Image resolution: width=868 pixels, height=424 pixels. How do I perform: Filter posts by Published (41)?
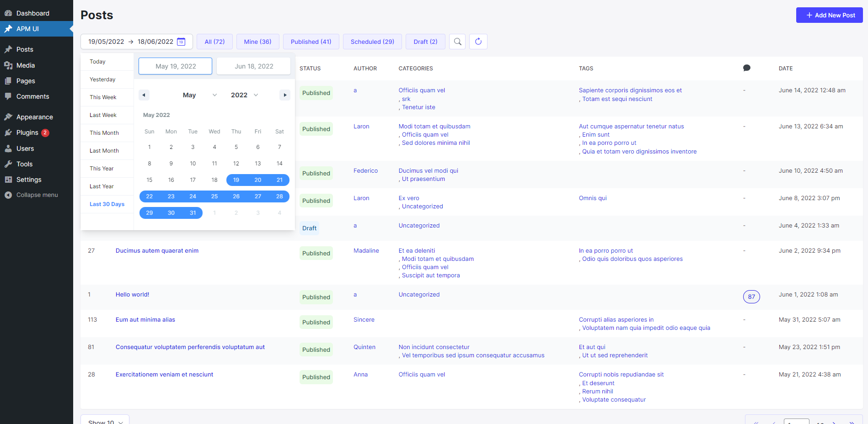click(x=311, y=42)
